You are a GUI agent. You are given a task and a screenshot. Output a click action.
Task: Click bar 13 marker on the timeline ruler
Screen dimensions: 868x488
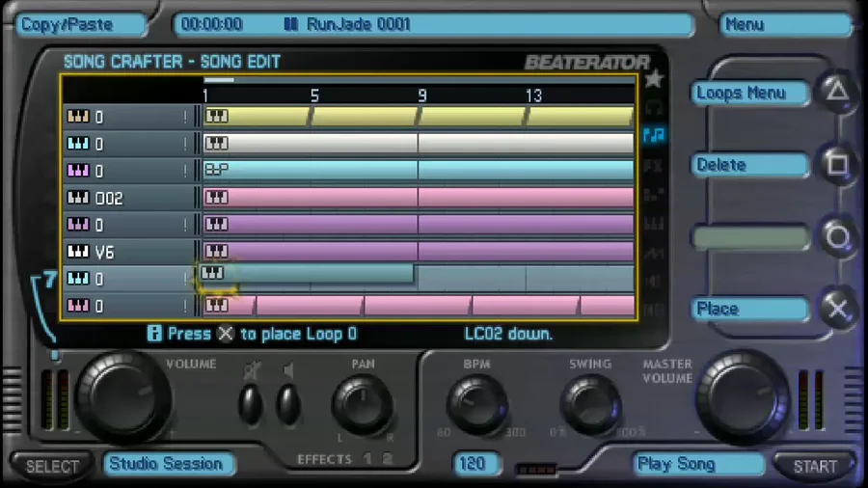click(x=534, y=95)
